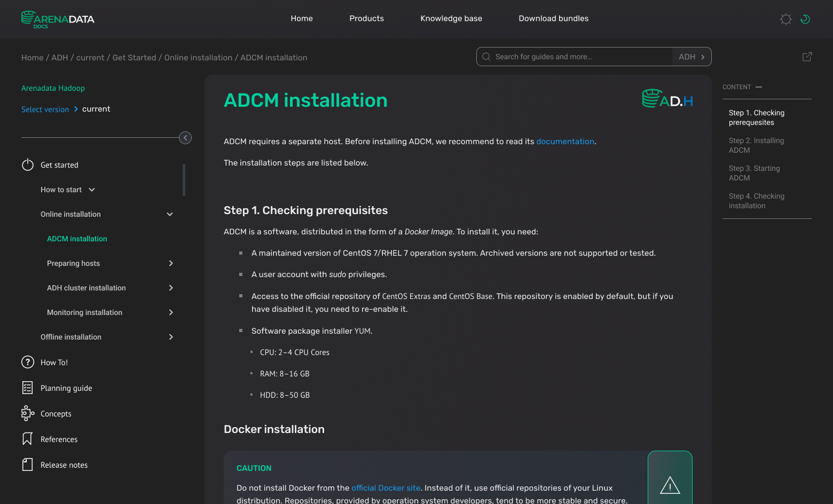Open Planning guide sidebar section
833x504 pixels.
66,388
